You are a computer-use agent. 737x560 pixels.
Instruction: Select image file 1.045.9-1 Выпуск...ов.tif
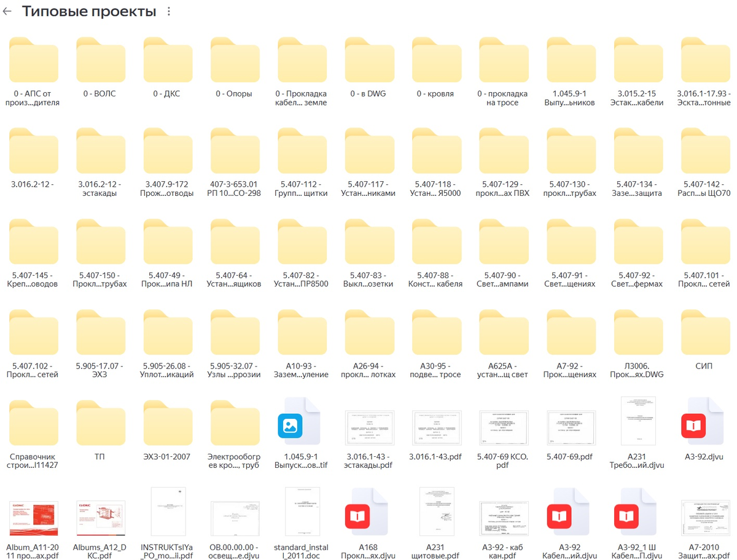tap(299, 421)
